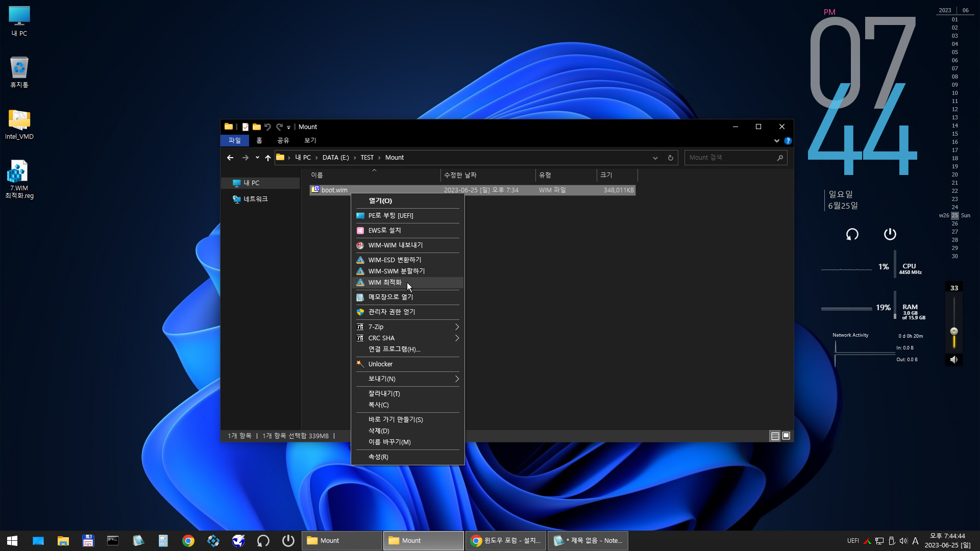This screenshot has height=551, width=980.
Task: Choose WIM 최적화 menu entry
Action: (x=408, y=283)
